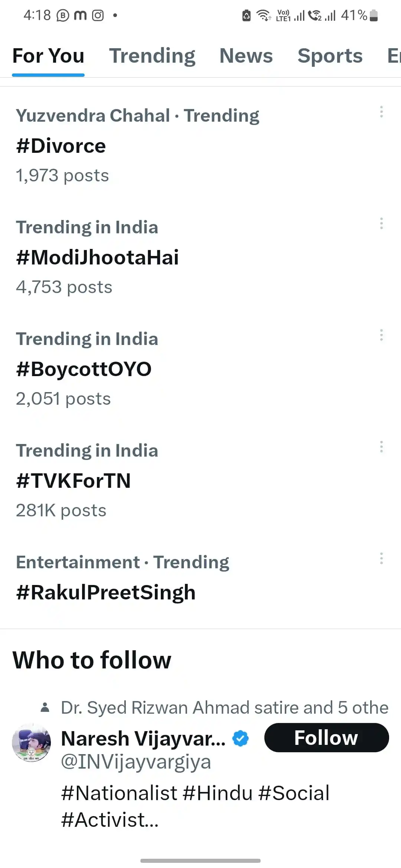This screenshot has width=401, height=868.
Task: Tap the verified badge beside Naresh Vijayvar
Action: (241, 738)
